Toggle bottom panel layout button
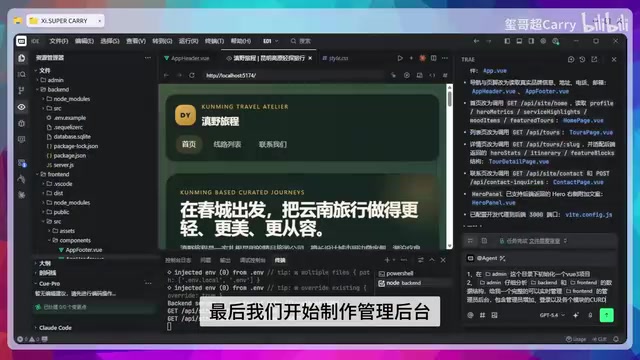Image resolution: width=640 pixels, height=360 pixels. [x=519, y=41]
